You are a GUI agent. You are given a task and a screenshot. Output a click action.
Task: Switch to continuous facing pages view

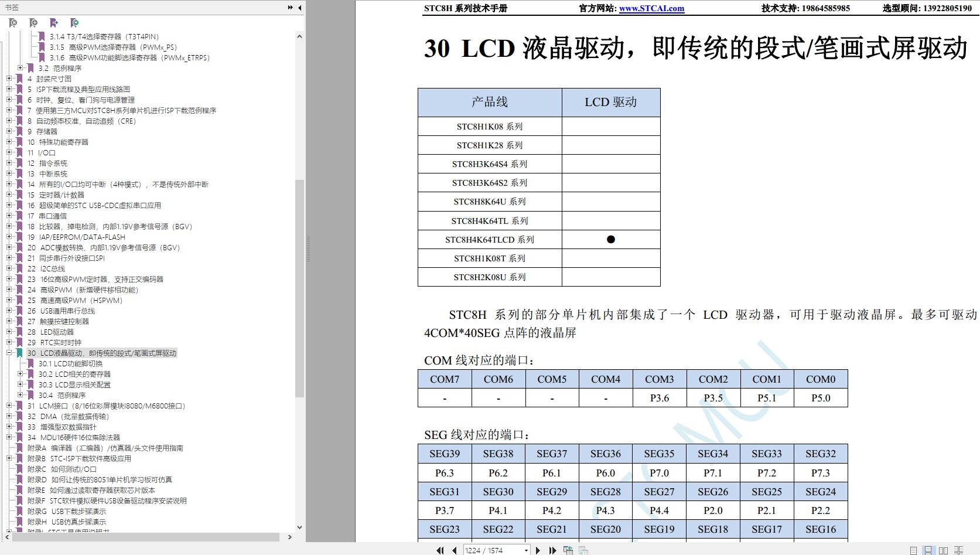(959, 550)
